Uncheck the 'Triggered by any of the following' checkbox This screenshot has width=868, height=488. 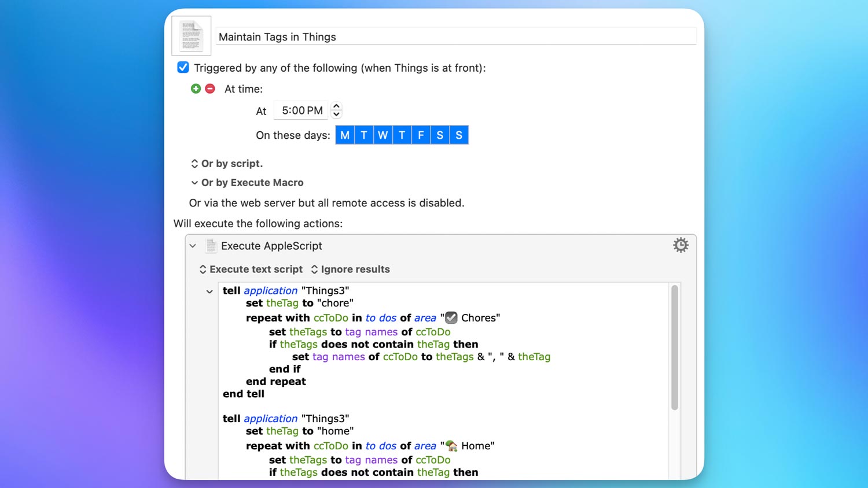(183, 67)
